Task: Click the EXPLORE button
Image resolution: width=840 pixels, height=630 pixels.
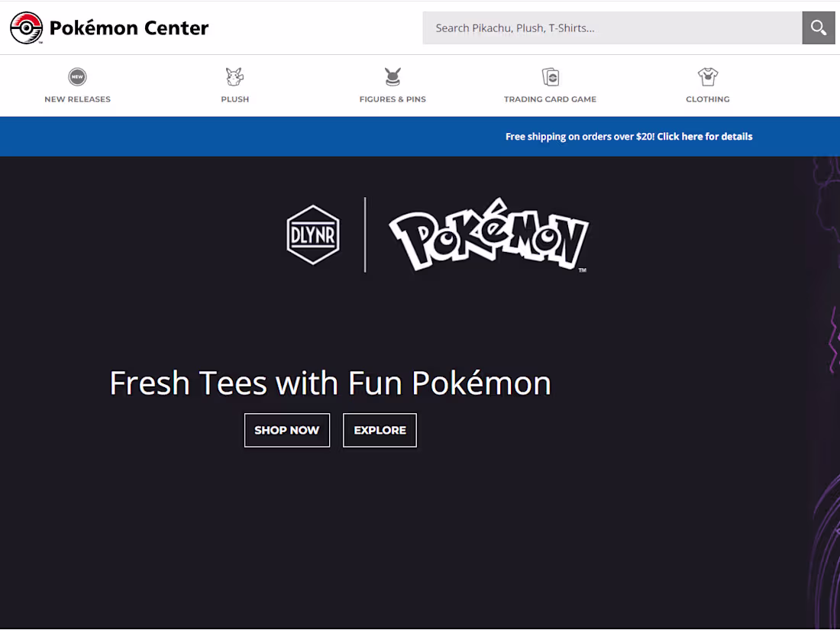Action: (x=380, y=430)
